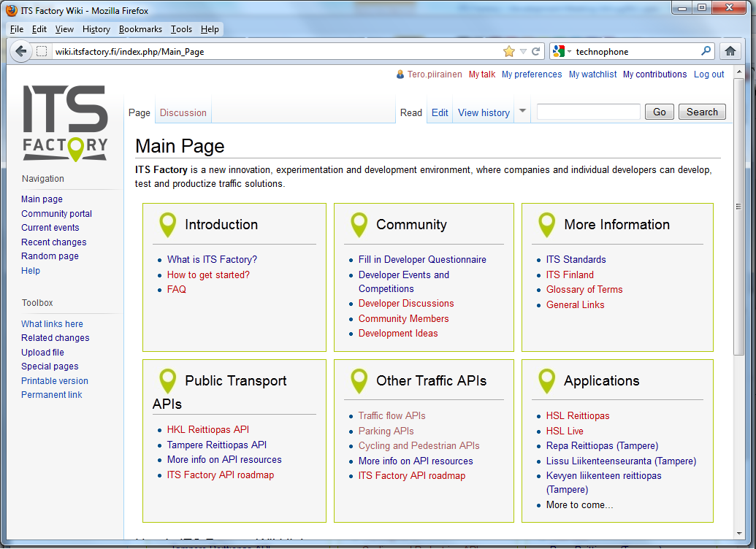756x549 pixels.
Task: Open the FAQ link
Action: 177,289
